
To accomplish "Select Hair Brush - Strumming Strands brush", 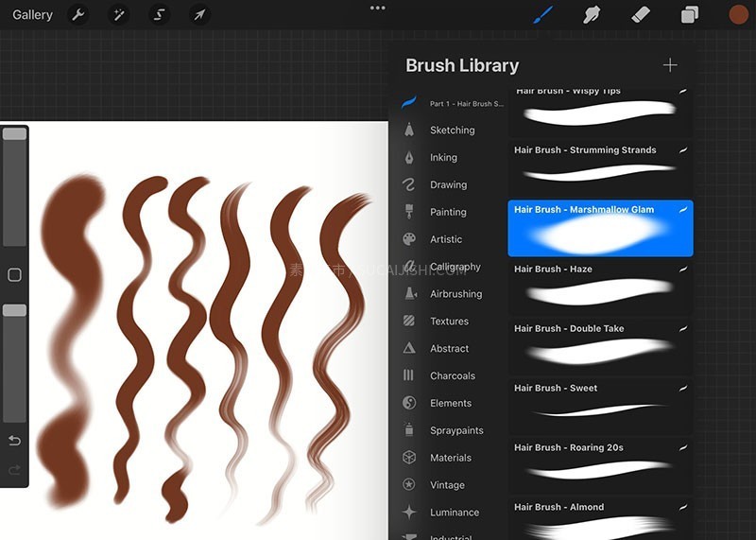I will click(x=600, y=168).
